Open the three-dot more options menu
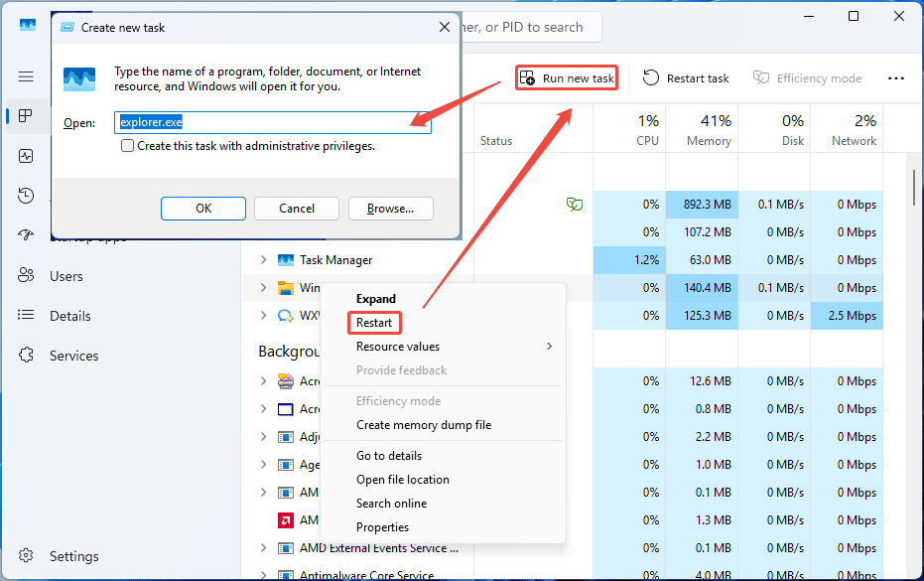The width and height of the screenshot is (924, 581). [896, 77]
